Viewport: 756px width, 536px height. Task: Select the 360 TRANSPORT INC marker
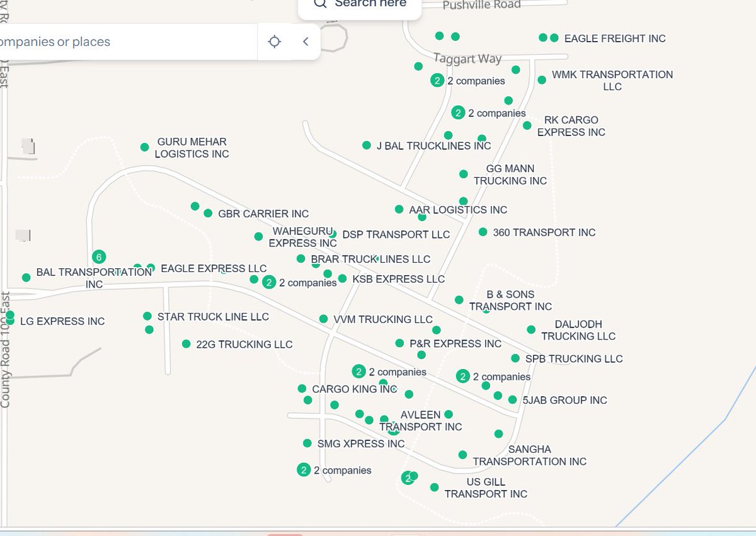[483, 232]
